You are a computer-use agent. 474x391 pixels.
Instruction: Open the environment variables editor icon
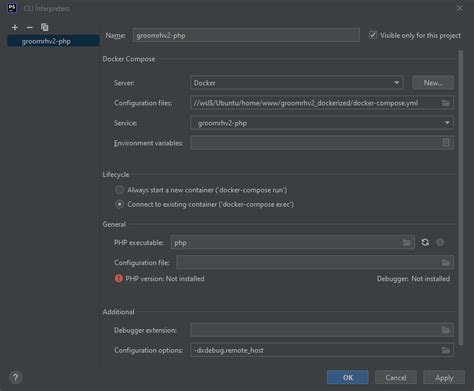(x=446, y=143)
